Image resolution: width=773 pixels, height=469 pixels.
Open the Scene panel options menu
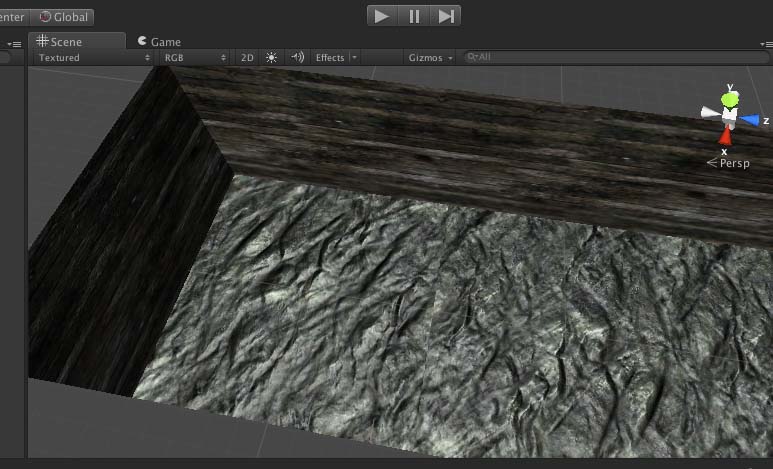[x=766, y=44]
